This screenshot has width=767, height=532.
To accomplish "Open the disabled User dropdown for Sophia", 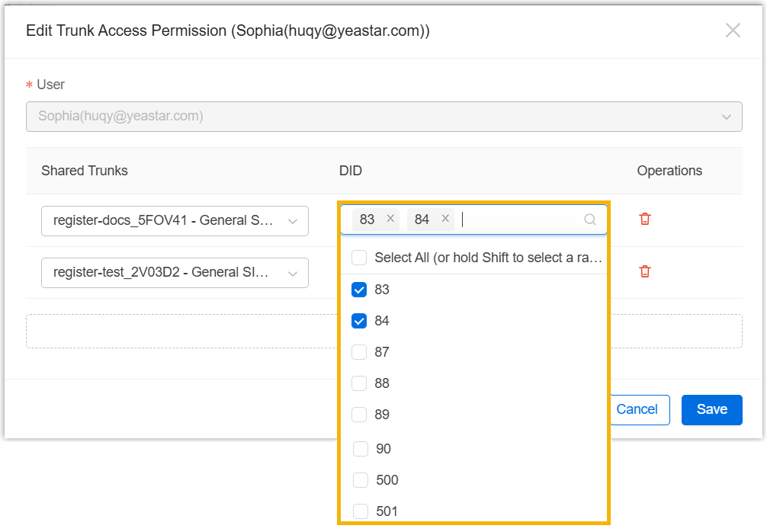I will [383, 117].
